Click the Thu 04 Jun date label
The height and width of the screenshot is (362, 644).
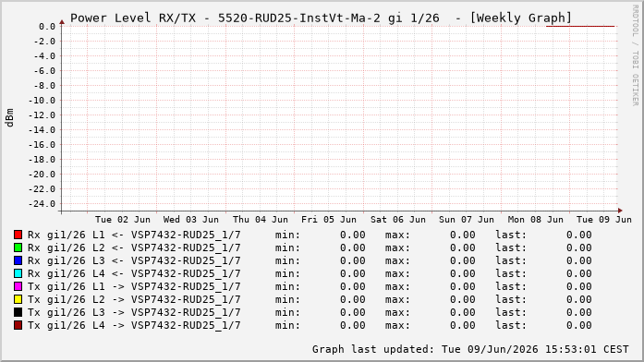coord(261,220)
